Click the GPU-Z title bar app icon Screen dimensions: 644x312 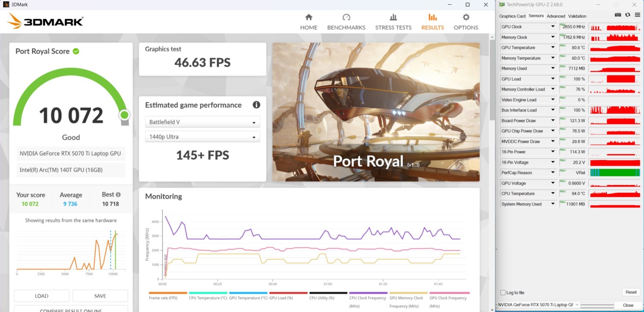[501, 4]
